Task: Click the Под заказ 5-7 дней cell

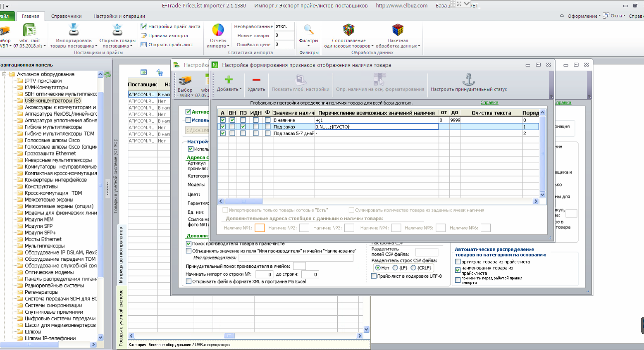Action: [294, 133]
